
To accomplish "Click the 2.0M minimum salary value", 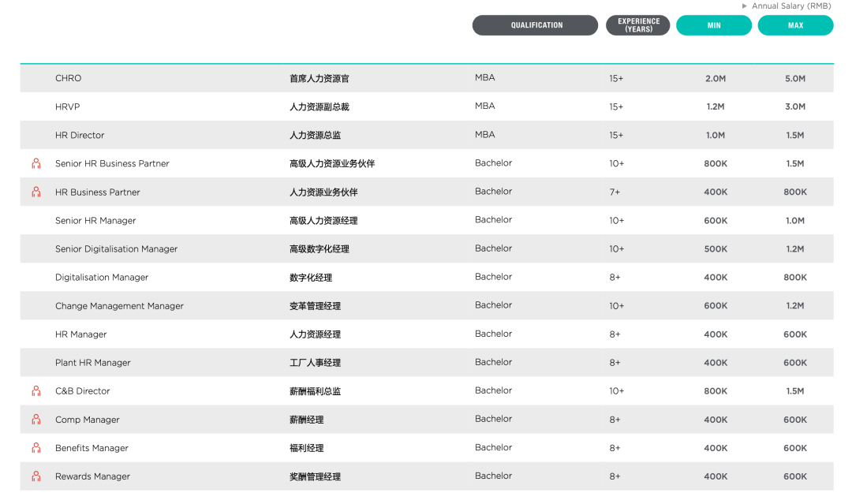I will (716, 78).
